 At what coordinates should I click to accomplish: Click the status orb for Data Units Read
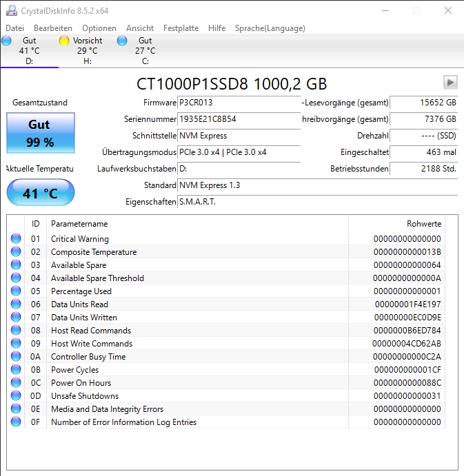tap(16, 304)
